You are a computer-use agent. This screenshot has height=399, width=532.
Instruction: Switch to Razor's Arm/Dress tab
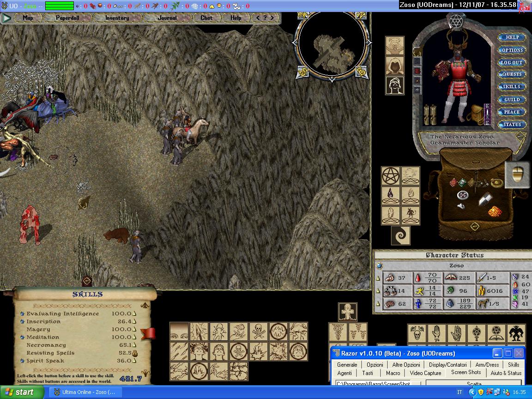pos(487,365)
